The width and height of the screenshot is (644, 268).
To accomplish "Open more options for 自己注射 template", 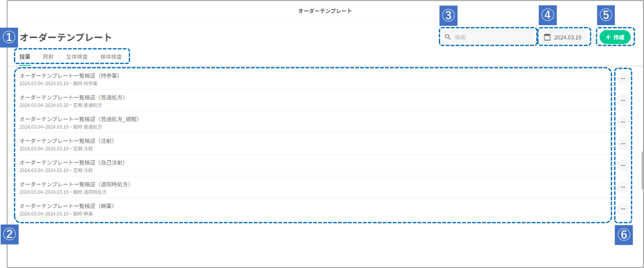I will pos(623,166).
